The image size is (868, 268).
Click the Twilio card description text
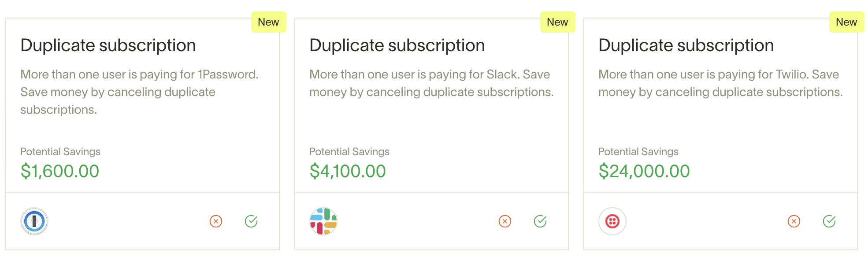point(720,83)
